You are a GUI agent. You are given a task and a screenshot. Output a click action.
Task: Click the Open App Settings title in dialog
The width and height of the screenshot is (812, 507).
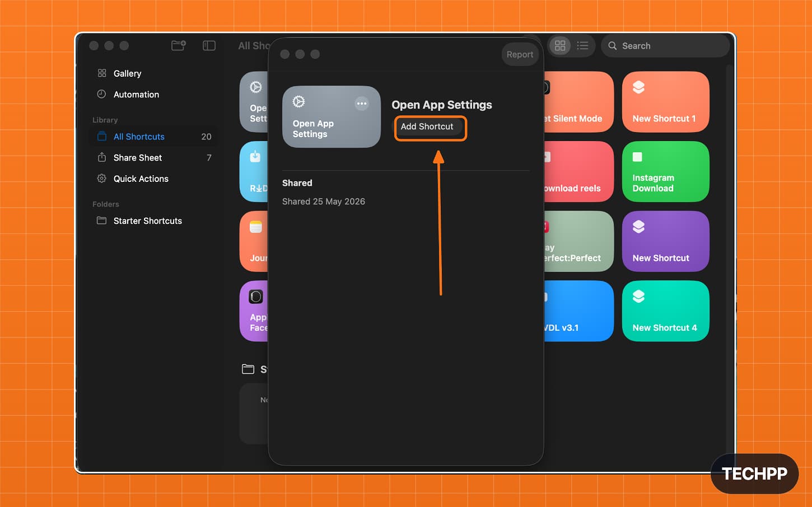click(x=442, y=105)
